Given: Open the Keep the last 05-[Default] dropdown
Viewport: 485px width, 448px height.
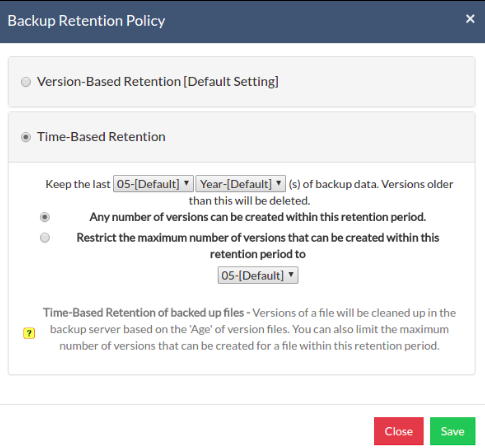Looking at the screenshot, I should (x=153, y=184).
